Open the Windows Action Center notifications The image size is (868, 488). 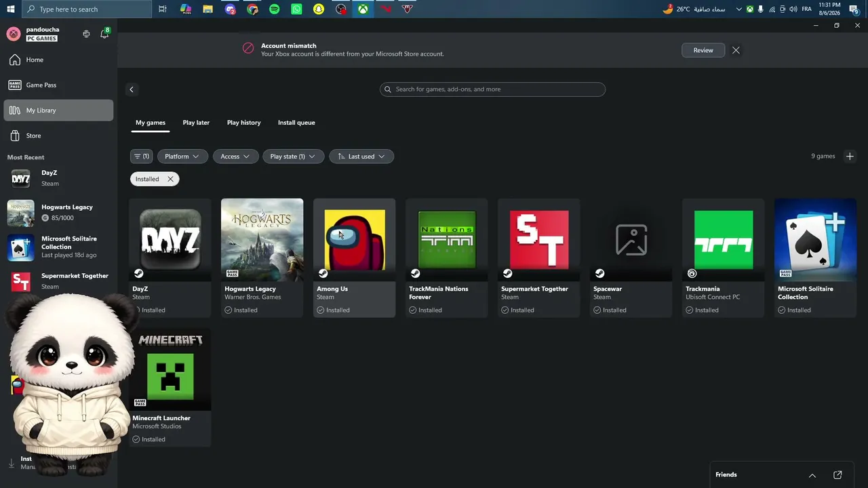(x=854, y=9)
